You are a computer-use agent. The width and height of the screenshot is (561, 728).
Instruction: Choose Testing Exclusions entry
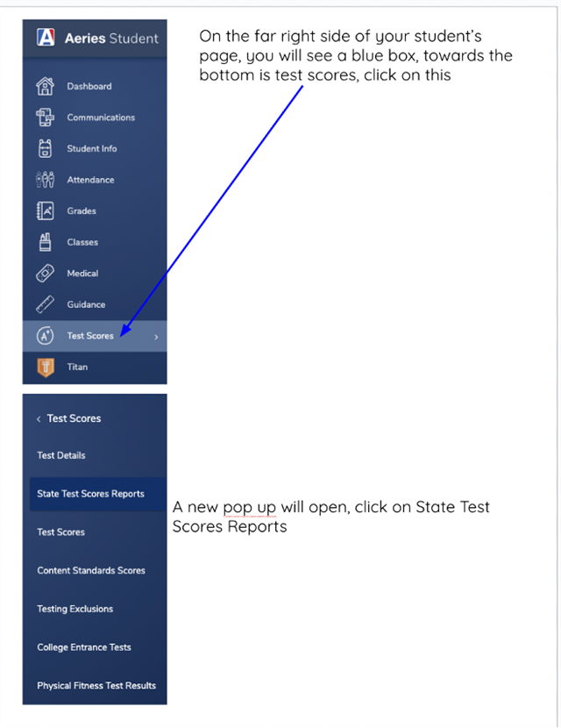click(75, 609)
